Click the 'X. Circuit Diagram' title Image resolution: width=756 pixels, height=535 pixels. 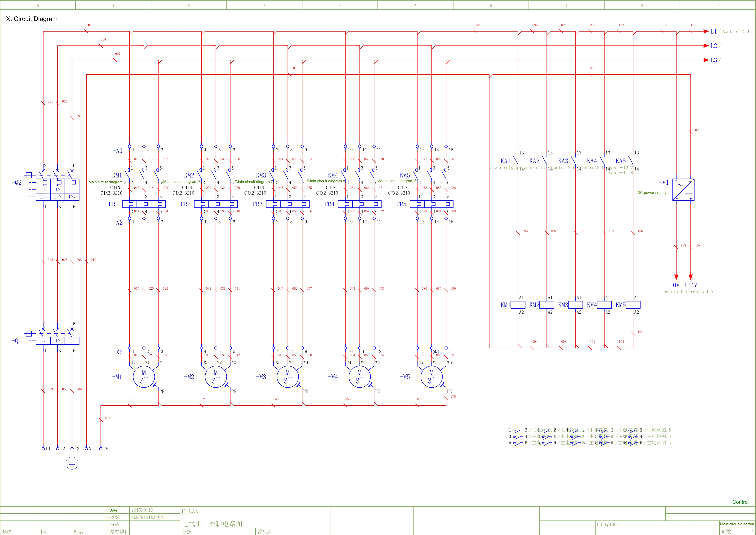pyautogui.click(x=32, y=19)
